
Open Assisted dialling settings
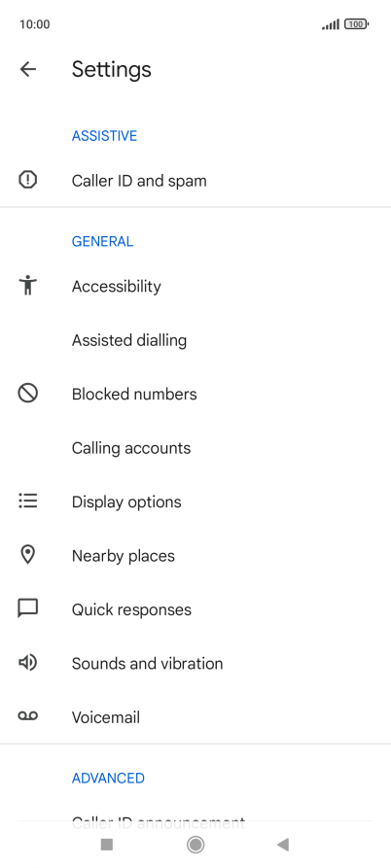tap(195, 340)
